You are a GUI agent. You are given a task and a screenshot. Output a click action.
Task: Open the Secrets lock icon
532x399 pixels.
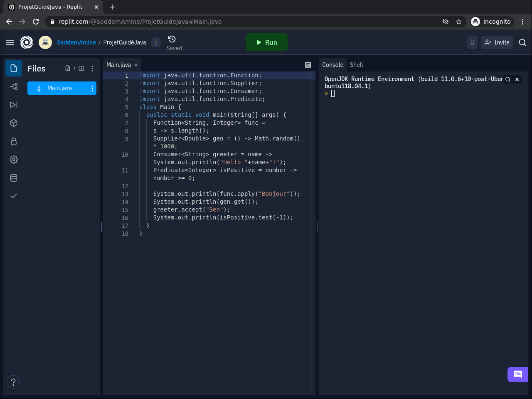[14, 141]
